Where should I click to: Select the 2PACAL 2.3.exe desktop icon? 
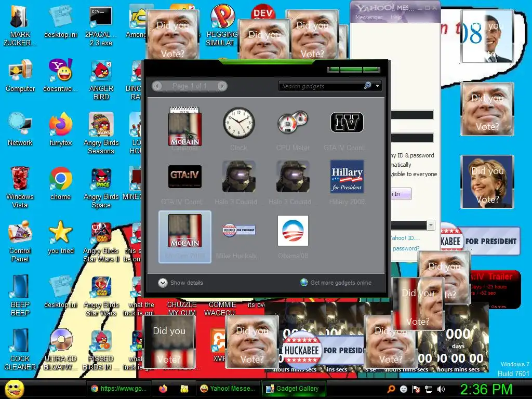tap(101, 26)
